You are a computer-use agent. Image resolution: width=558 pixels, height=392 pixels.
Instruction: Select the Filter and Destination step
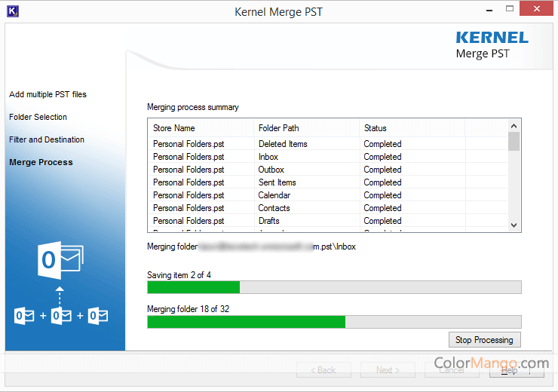coord(47,140)
